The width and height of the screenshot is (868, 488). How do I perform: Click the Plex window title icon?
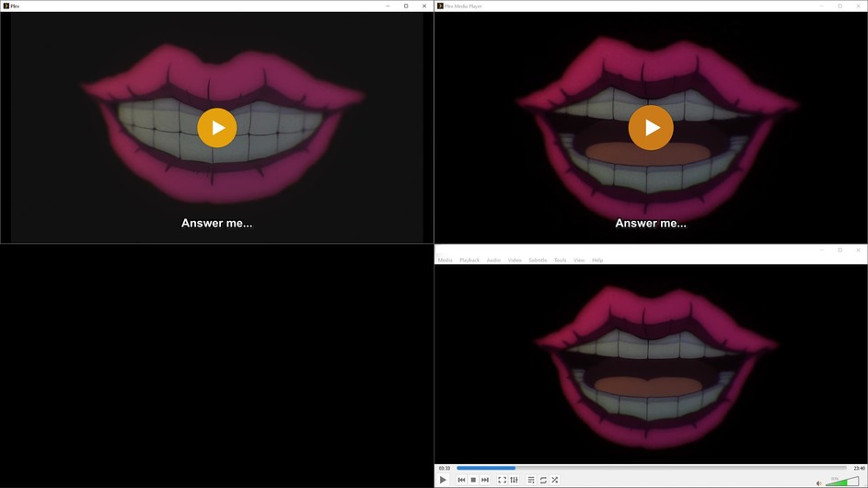click(6, 6)
